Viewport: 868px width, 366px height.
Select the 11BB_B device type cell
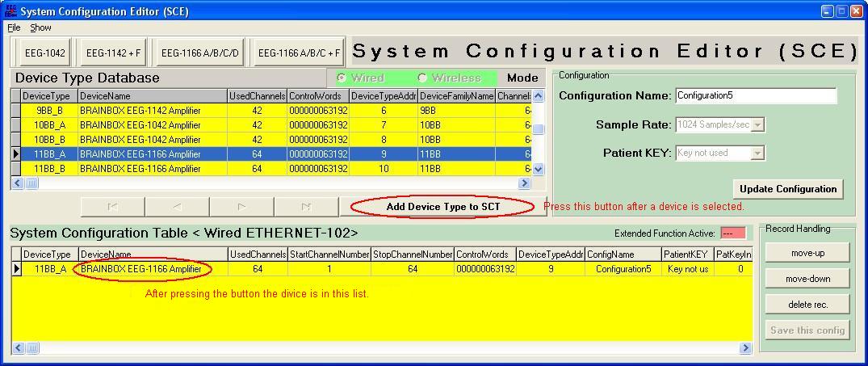click(x=50, y=168)
